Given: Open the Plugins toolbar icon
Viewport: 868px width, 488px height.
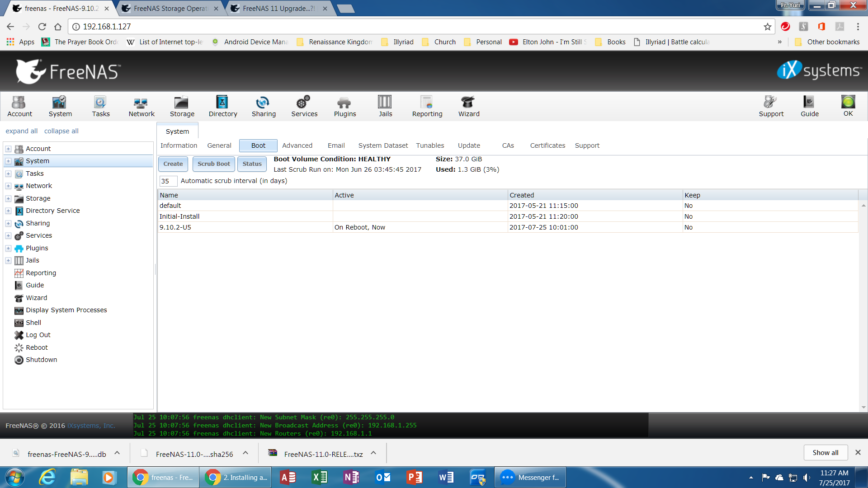Looking at the screenshot, I should [345, 106].
